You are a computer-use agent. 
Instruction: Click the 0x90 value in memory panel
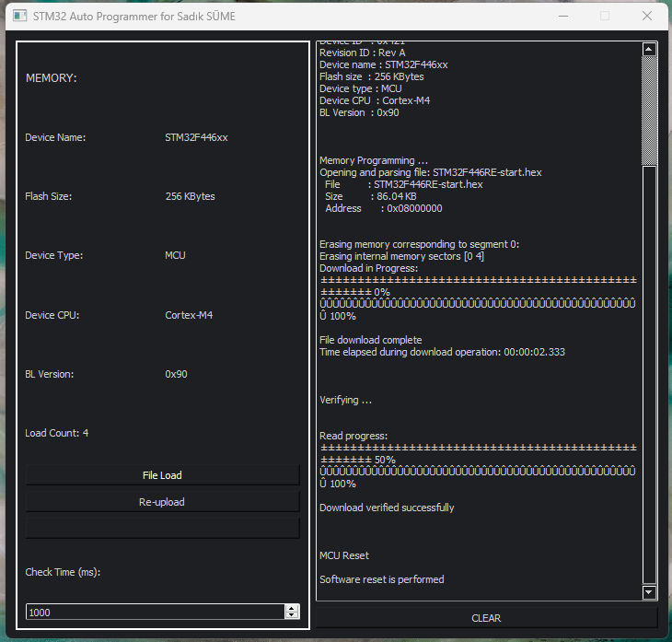(x=176, y=374)
